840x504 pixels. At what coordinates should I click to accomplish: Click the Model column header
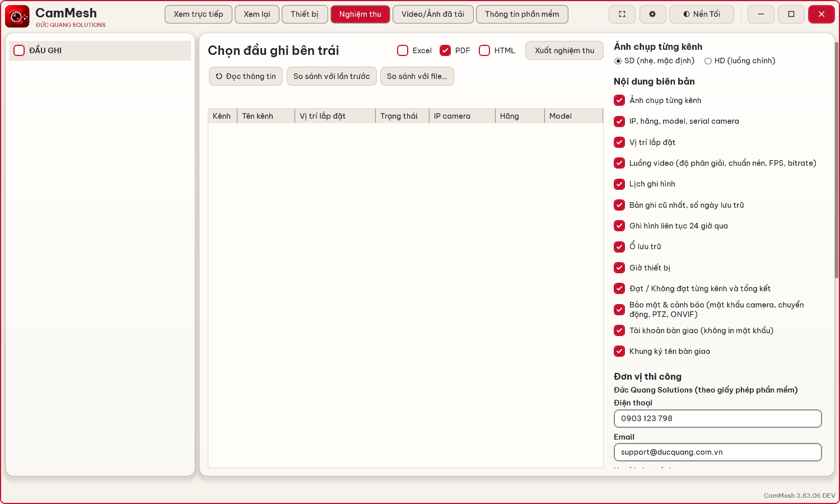[573, 116]
